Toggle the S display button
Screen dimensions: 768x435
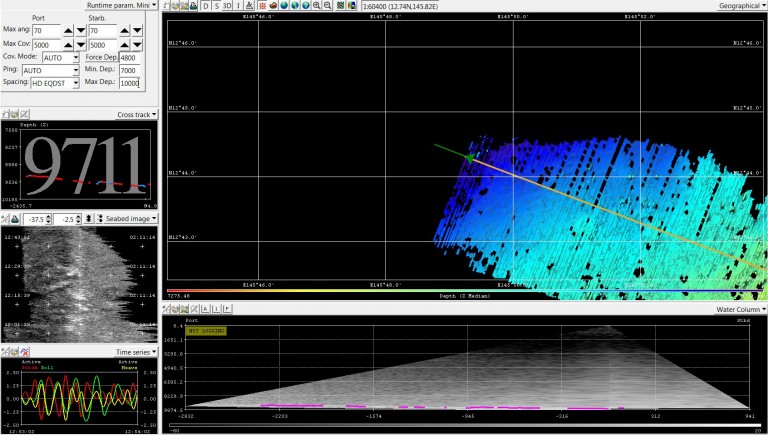tap(217, 6)
